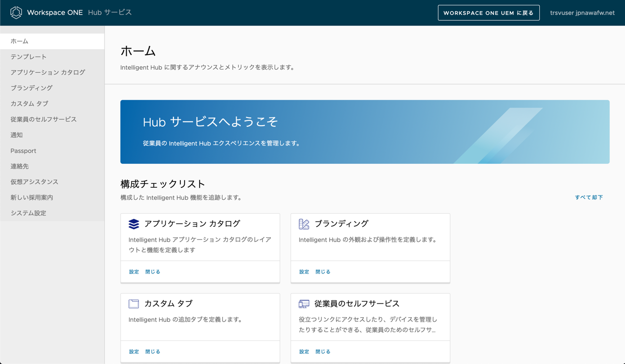
Task: Click the Workspace ONE product name text
Action: (x=55, y=13)
